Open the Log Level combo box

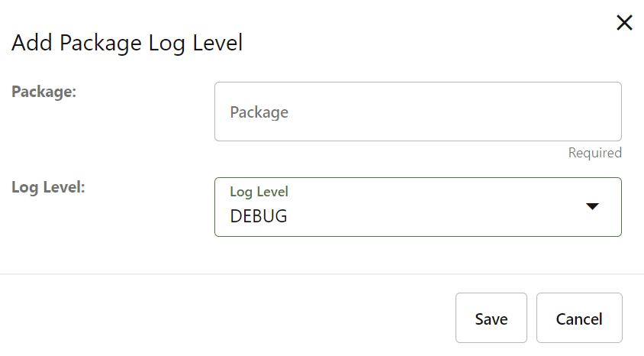(x=417, y=207)
